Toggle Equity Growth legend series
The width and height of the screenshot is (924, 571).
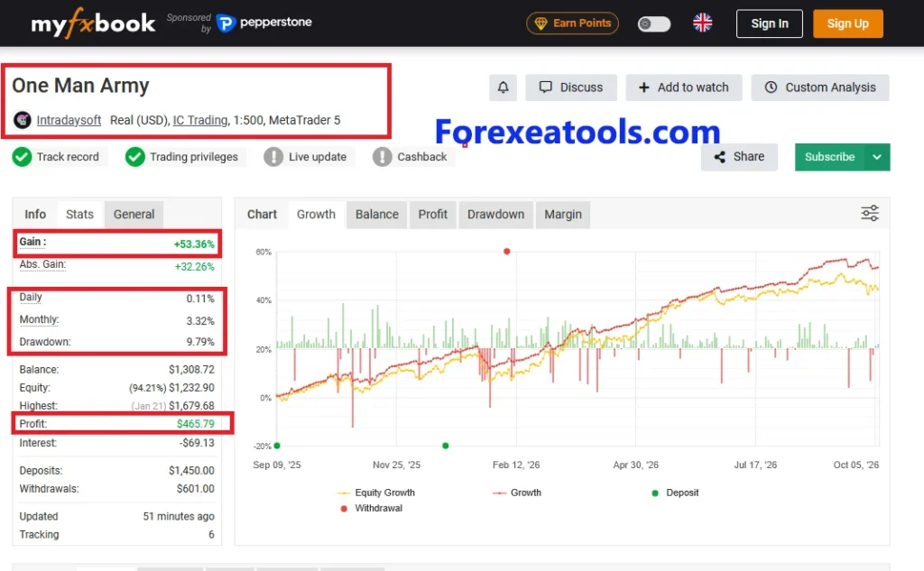click(376, 493)
